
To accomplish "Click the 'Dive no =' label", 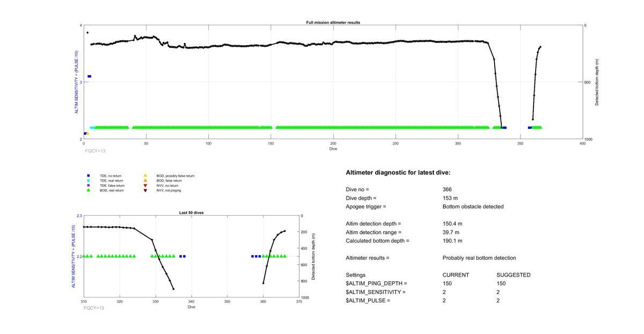I will click(357, 190).
